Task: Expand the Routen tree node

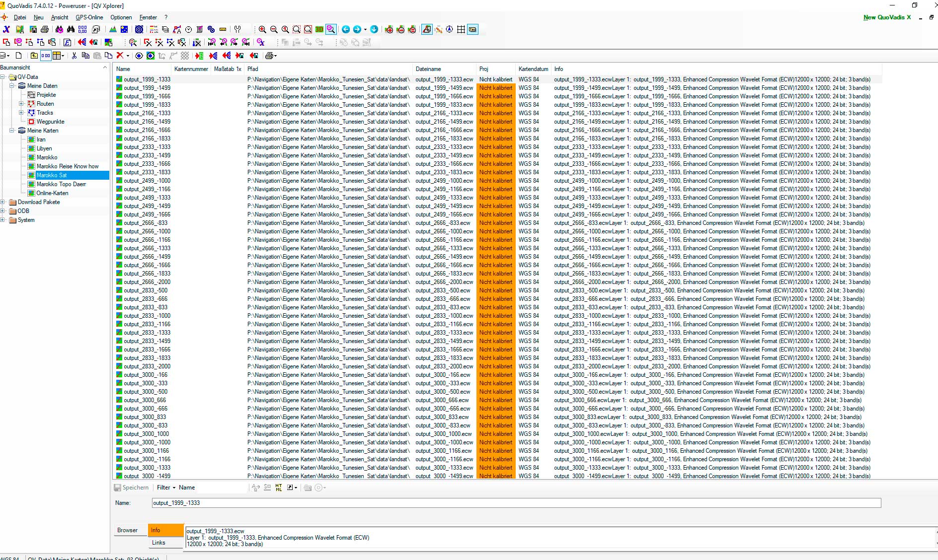Action: 21,104
